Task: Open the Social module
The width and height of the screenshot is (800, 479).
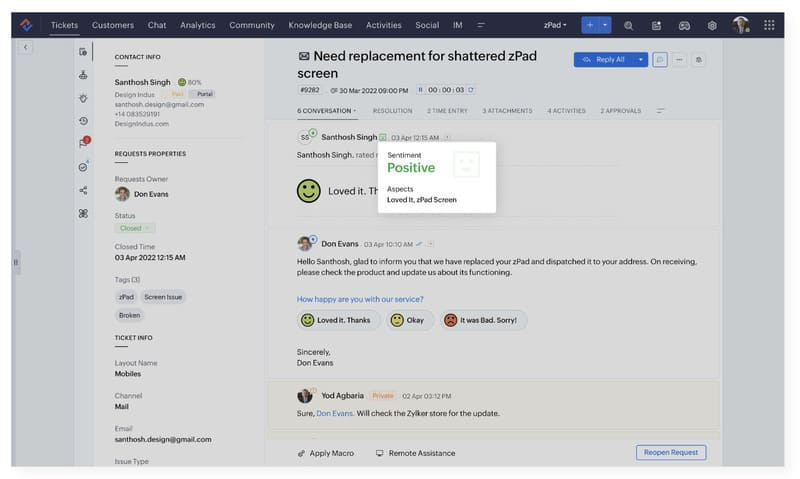Action: tap(427, 25)
